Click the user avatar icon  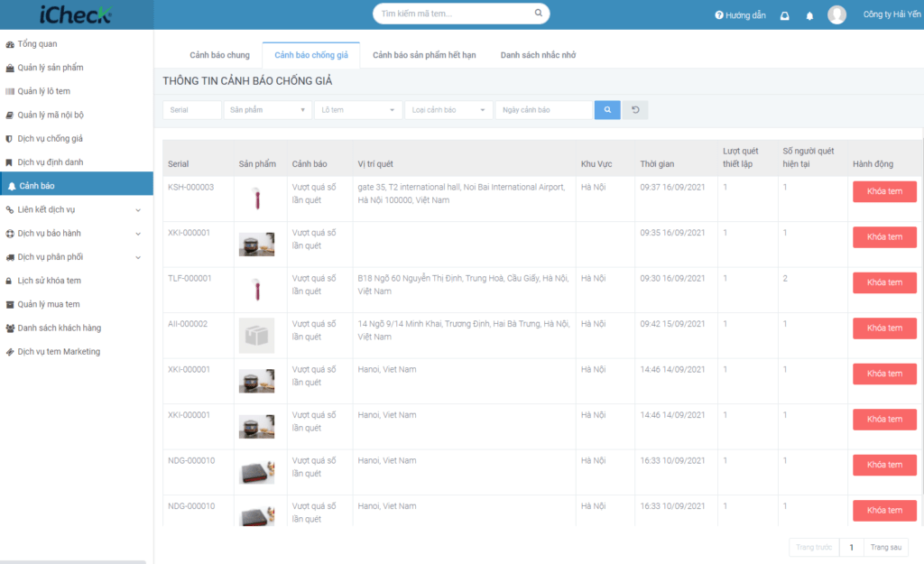tap(836, 14)
